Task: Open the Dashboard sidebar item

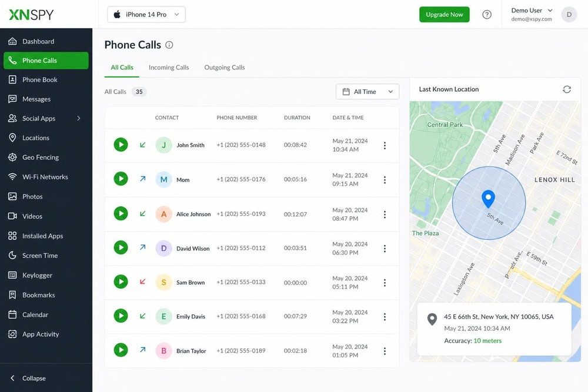Action: (46, 41)
